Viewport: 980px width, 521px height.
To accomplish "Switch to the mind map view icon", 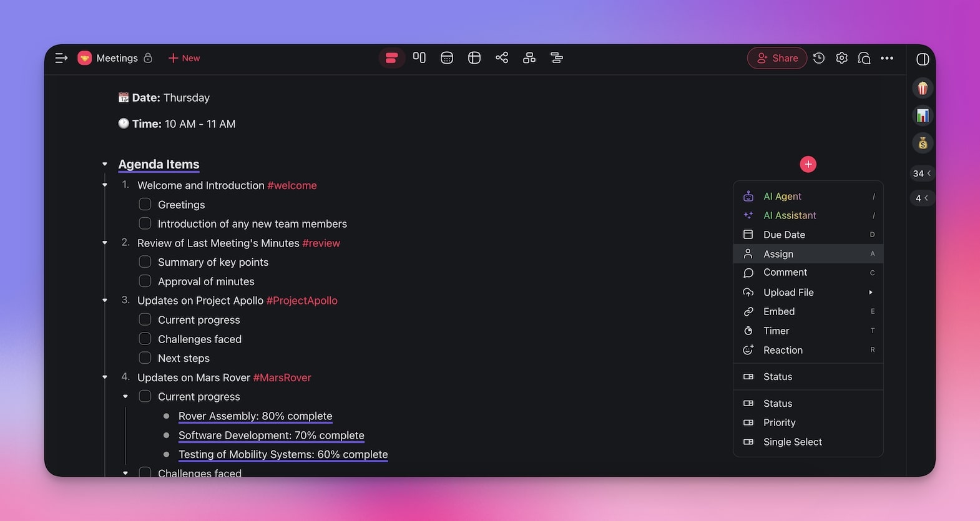I will (502, 58).
